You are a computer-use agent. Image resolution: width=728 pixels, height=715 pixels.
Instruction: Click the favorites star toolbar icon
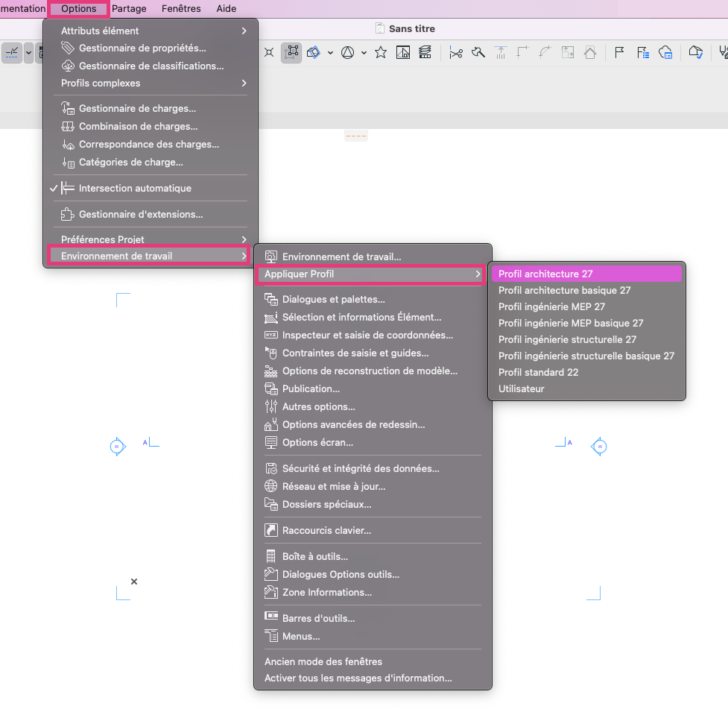[x=381, y=52]
